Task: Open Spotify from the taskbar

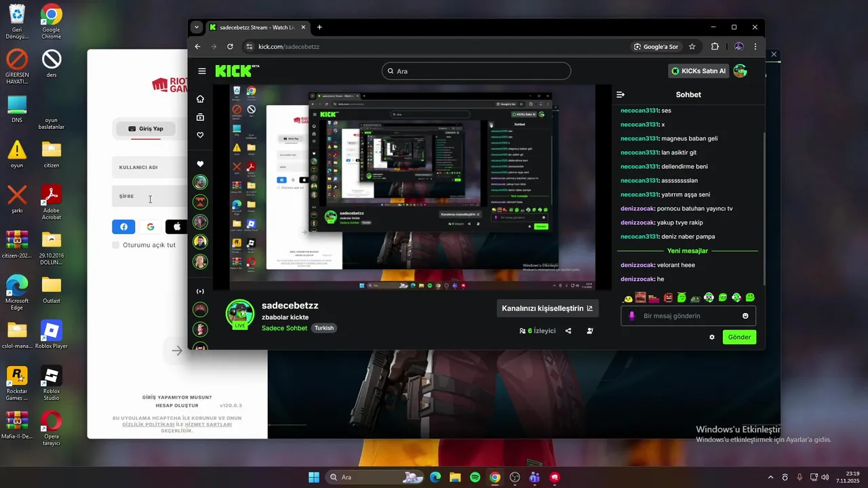Action: 475,477
